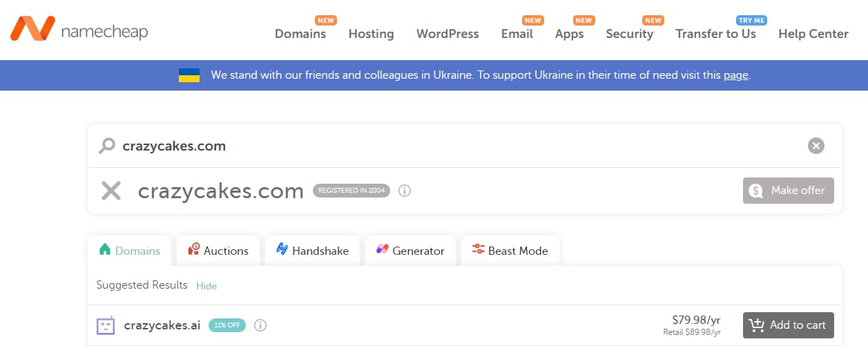Open the Domains menu

(x=300, y=34)
